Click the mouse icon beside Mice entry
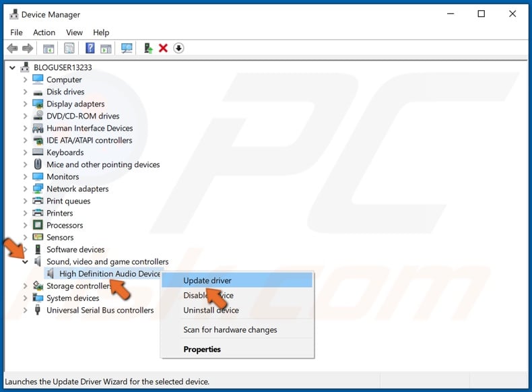This screenshot has width=532, height=392. [x=38, y=164]
